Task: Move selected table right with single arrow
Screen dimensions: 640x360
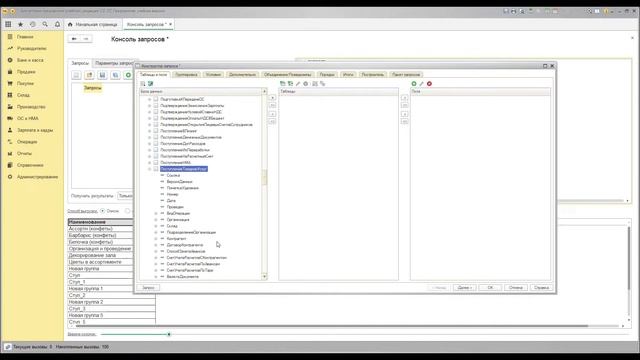Action: tap(273, 98)
